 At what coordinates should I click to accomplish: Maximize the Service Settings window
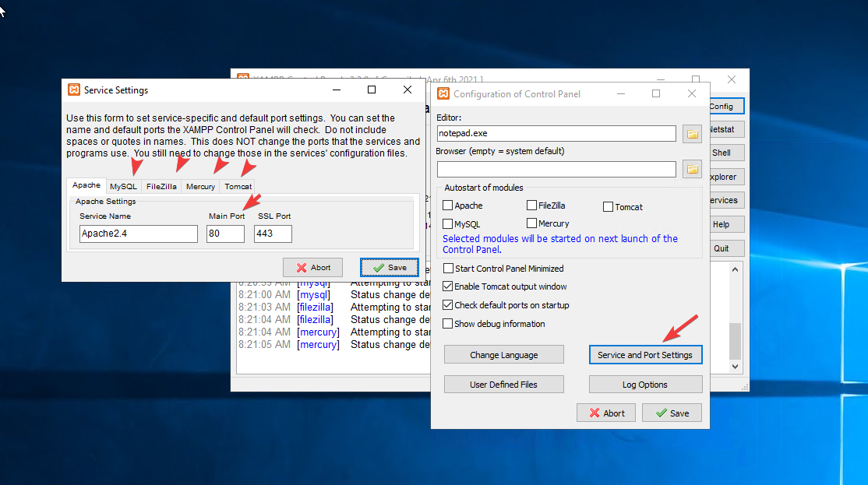372,90
